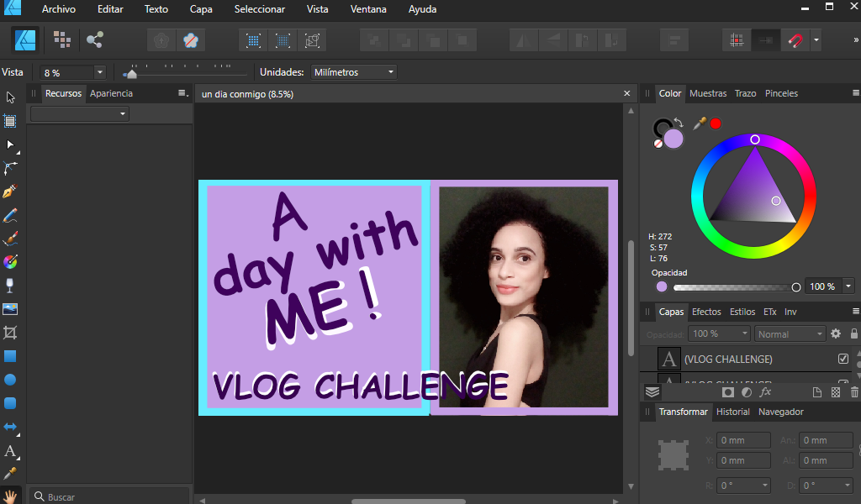Add a new layer

[817, 392]
